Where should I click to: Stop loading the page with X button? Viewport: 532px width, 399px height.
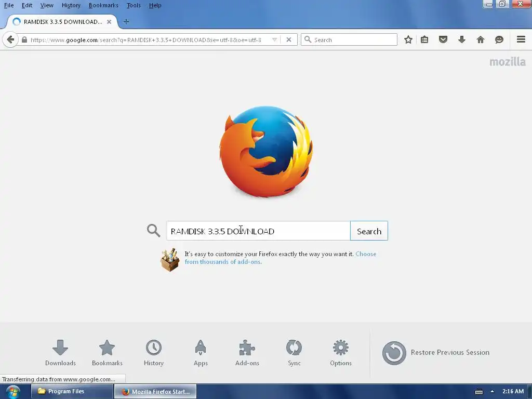pyautogui.click(x=289, y=39)
